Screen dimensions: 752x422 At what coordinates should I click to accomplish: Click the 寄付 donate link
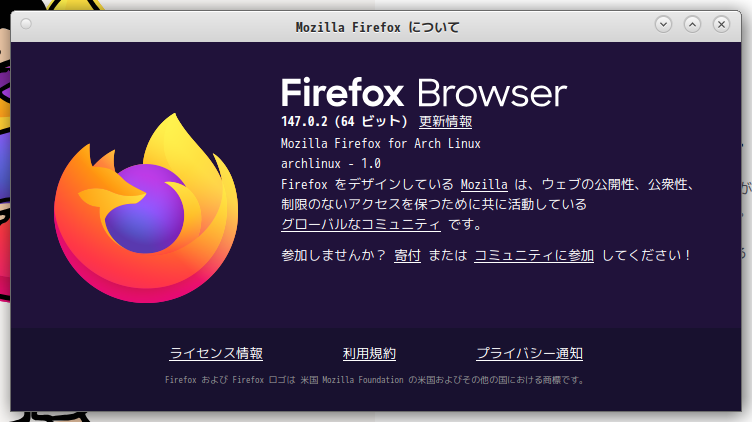pyautogui.click(x=407, y=256)
